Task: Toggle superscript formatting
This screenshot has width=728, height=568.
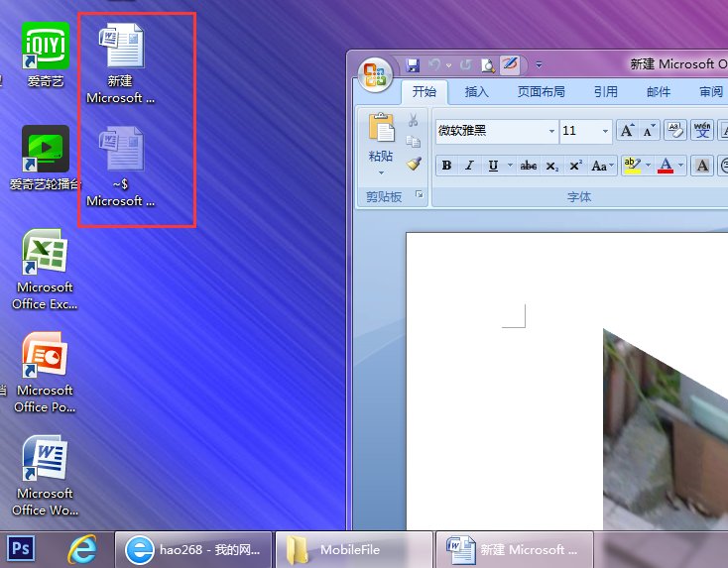Action: tap(575, 166)
